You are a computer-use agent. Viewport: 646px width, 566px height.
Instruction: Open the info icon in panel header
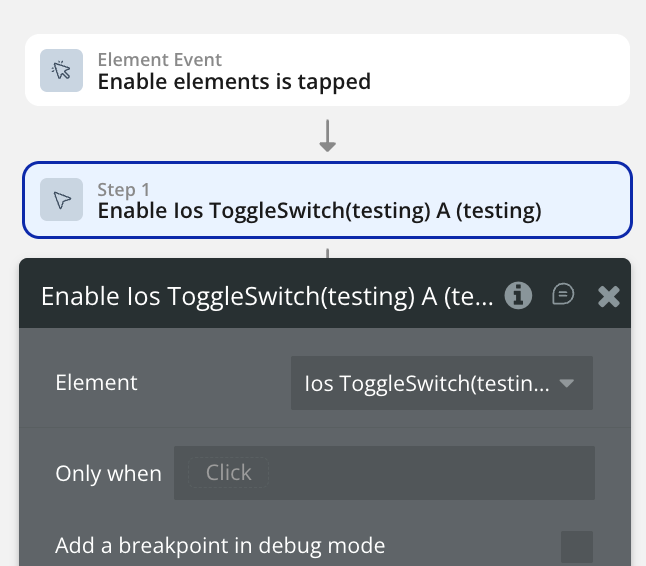pos(517,295)
